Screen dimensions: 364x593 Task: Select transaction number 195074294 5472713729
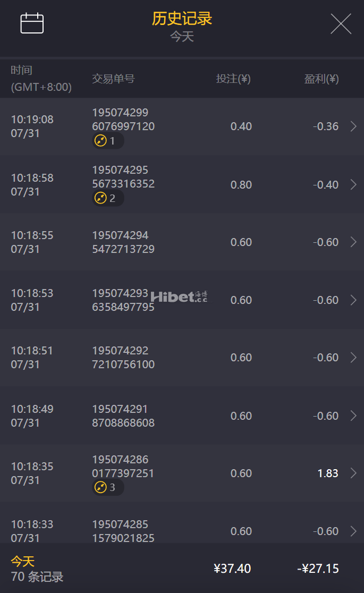point(123,242)
